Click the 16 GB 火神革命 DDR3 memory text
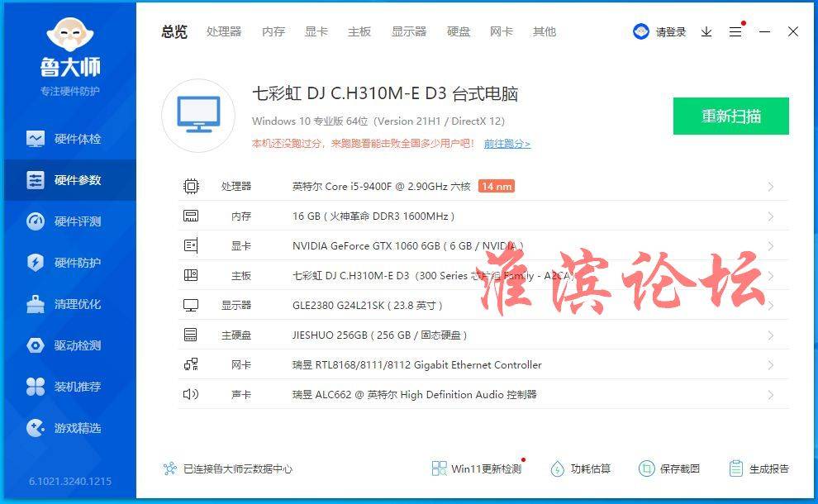818x504 pixels. (373, 216)
